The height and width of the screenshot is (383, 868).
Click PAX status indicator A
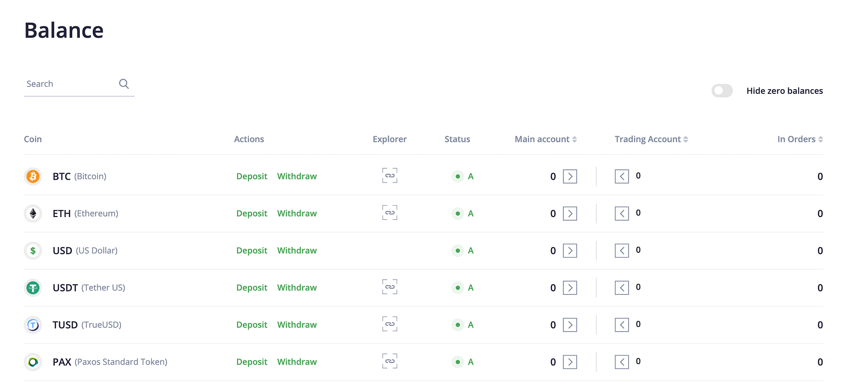pyautogui.click(x=463, y=362)
